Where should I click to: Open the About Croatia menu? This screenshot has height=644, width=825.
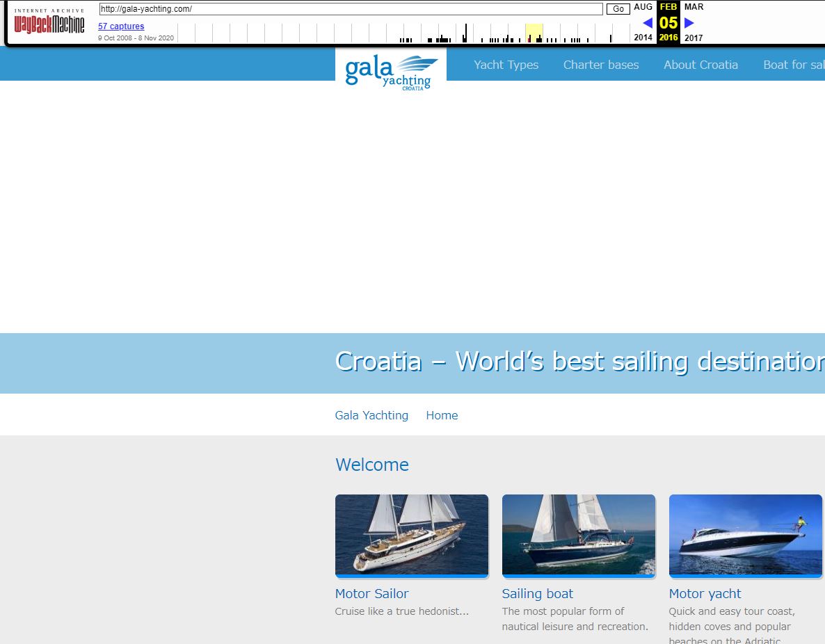(x=700, y=65)
